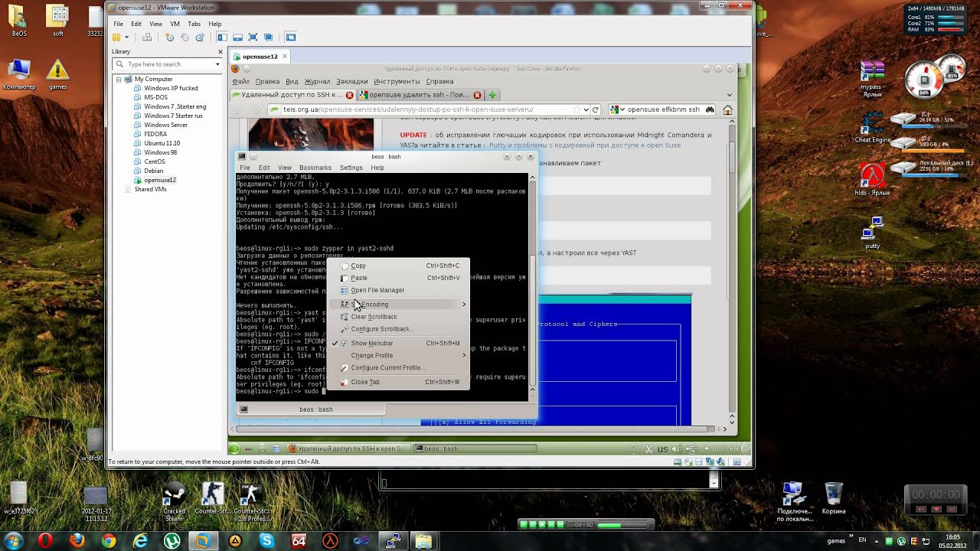The height and width of the screenshot is (551, 980).
Task: Open the putty desktop shortcut
Action: point(872,233)
